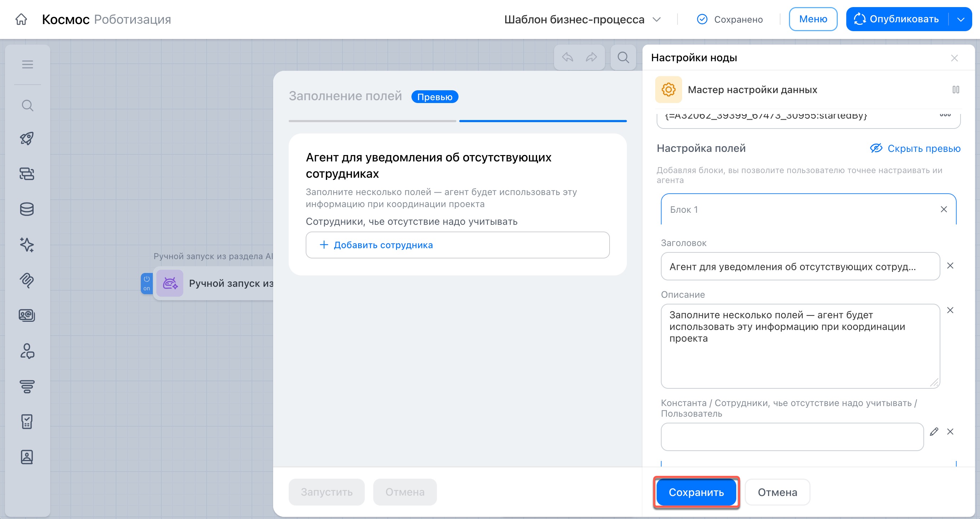
Task: Toggle the panel layout icon near Мастер настройки
Action: point(956,90)
